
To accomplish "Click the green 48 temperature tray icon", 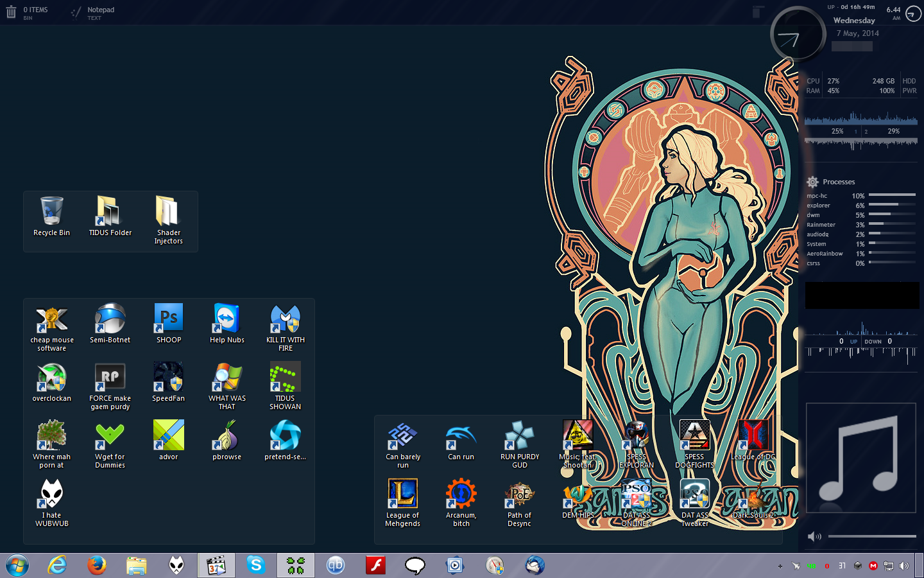I will [811, 566].
